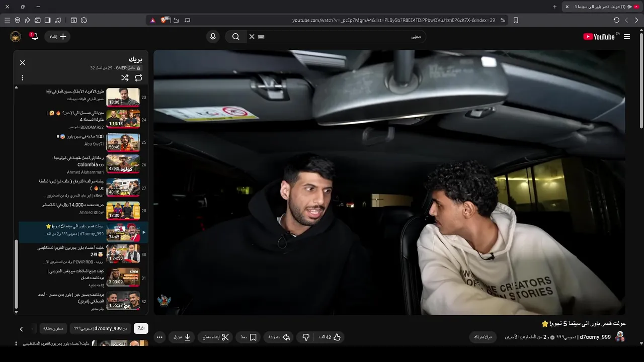Reload the page
Screen dimensions: 644x362
pos(616,20)
